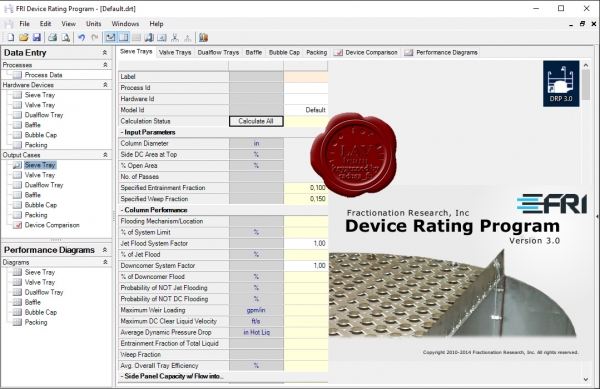Restore the inner document window
This screenshot has width=600, height=389.
(x=582, y=24)
